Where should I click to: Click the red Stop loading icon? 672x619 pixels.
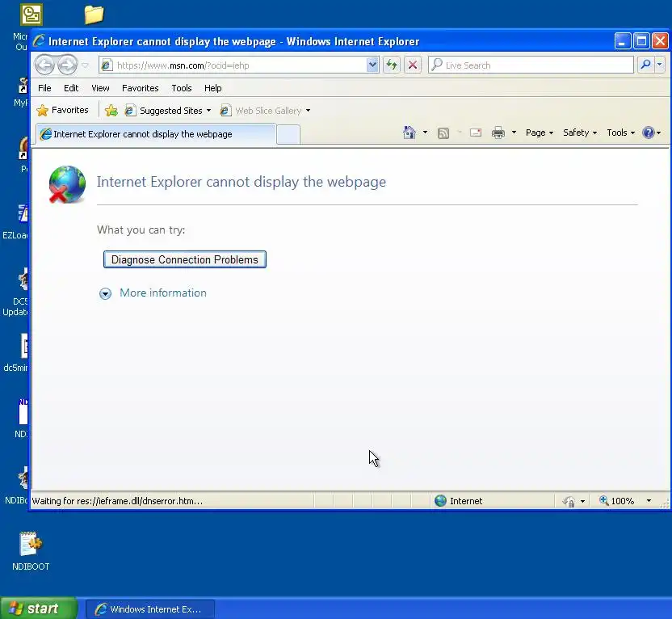pos(413,65)
